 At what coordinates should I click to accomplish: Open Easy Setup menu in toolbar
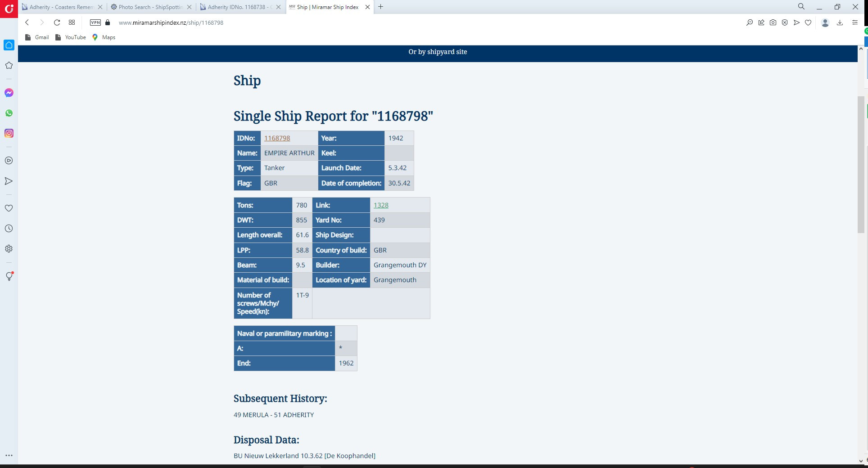(854, 22)
